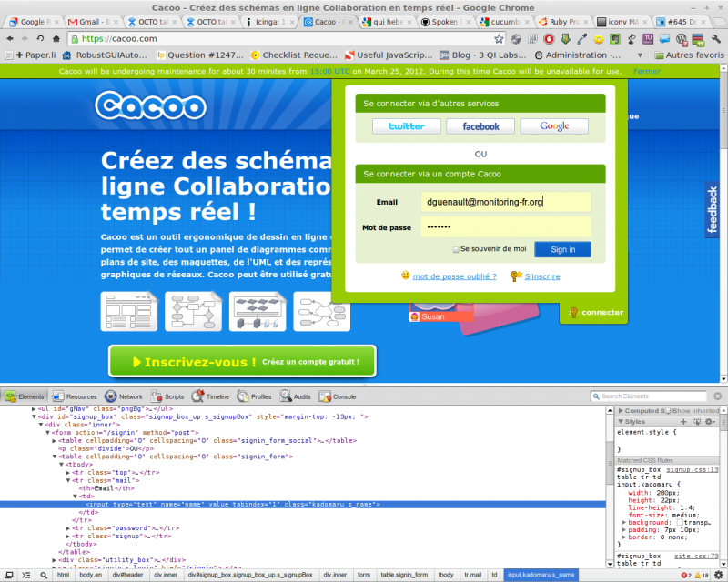Open the extension with green 15 badge
This screenshot has width=728, height=582.
coord(698,40)
